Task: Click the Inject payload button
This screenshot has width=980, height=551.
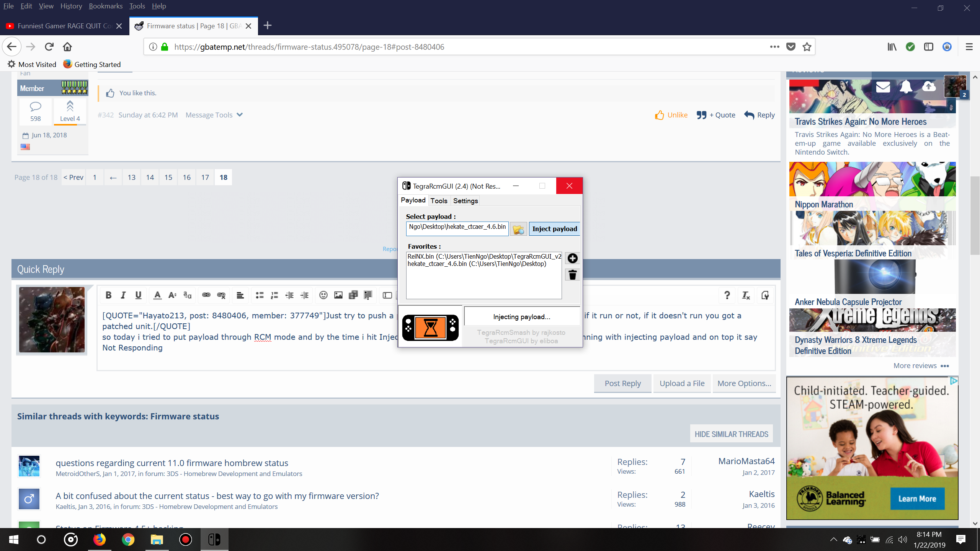Action: [x=554, y=229]
